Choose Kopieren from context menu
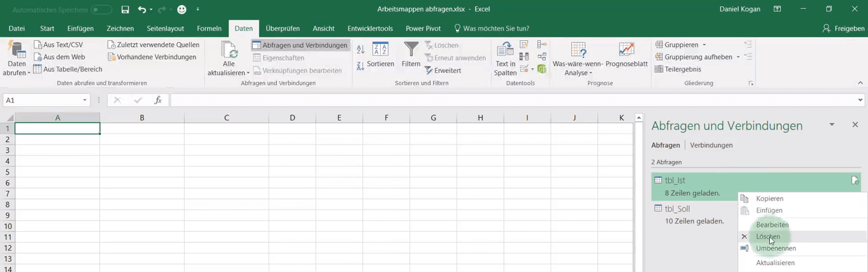 tap(802, 199)
